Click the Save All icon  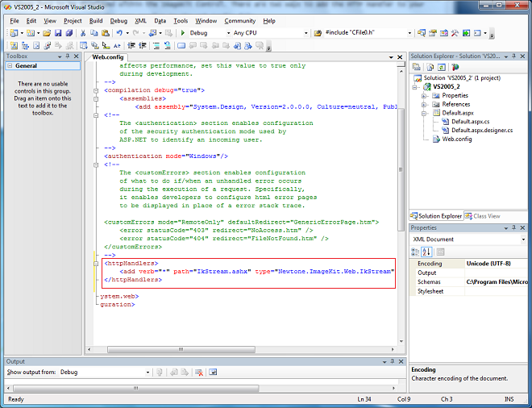[69, 33]
